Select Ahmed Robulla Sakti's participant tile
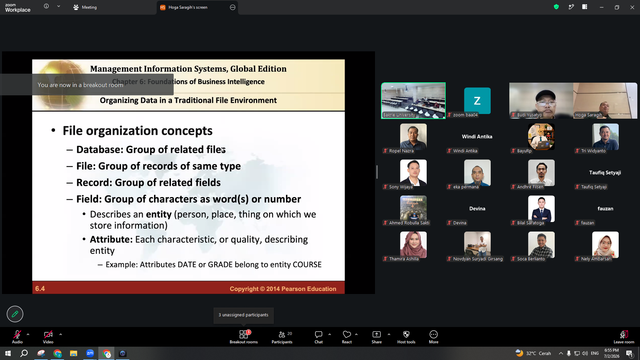 [x=413, y=209]
